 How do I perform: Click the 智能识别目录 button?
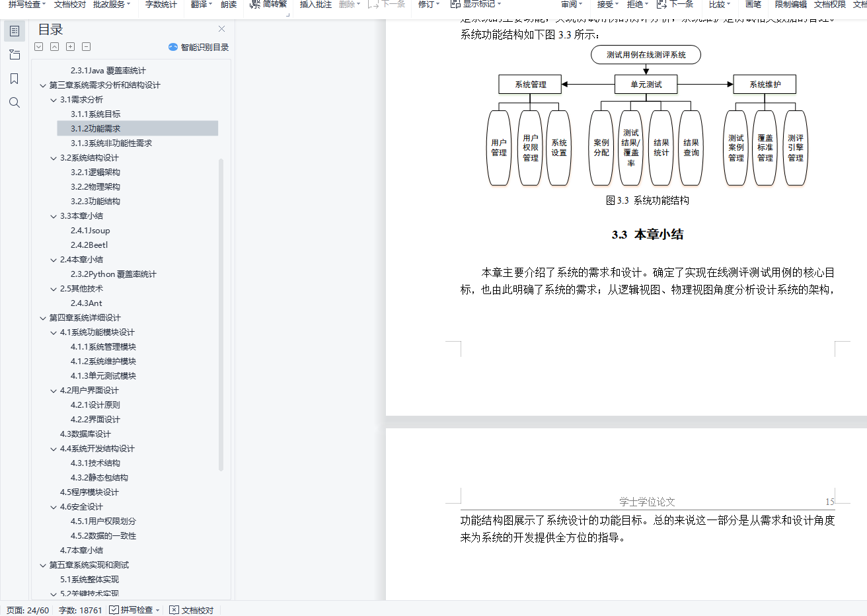tap(198, 47)
